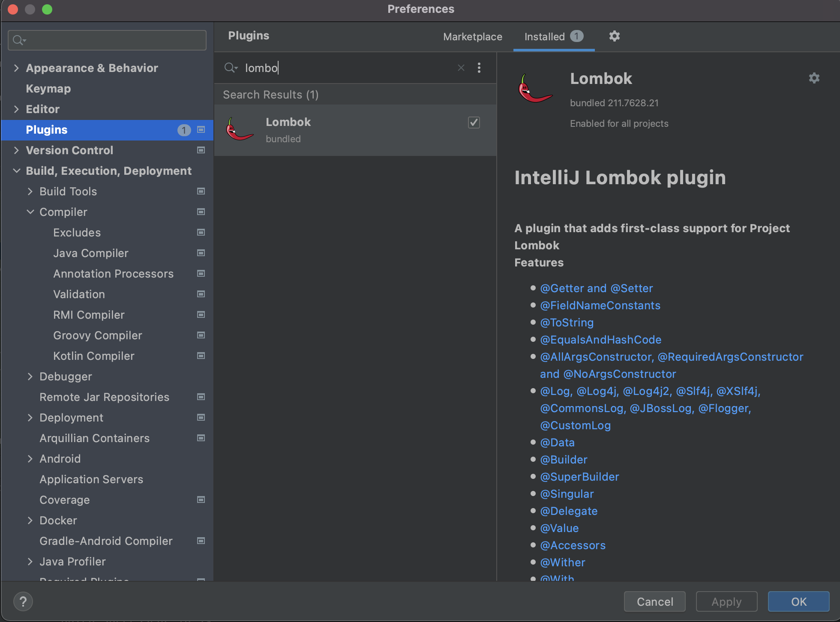Screen dimensions: 840x622
Task: Click project-level icon beside Kotlin Compiler
Action: pyautogui.click(x=201, y=356)
